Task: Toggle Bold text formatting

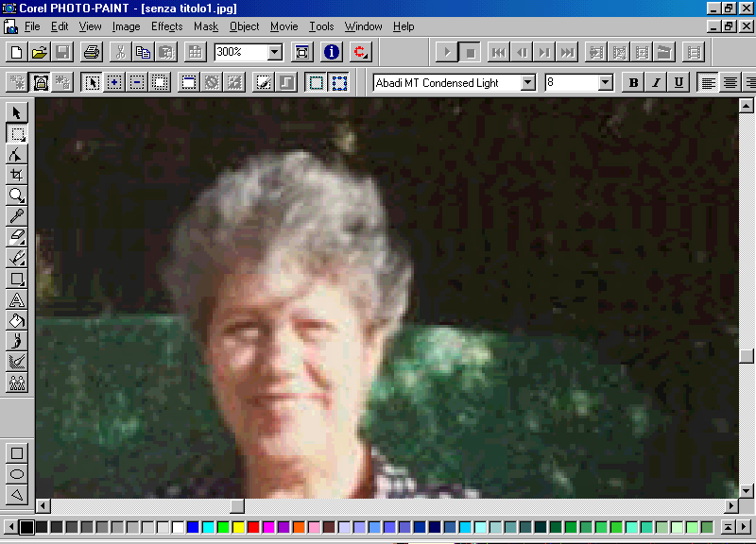Action: click(634, 83)
